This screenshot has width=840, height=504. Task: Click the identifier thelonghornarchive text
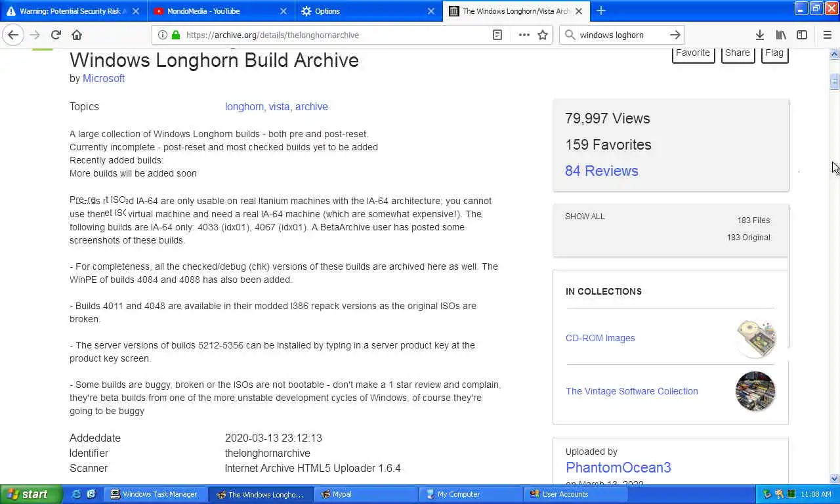268,453
